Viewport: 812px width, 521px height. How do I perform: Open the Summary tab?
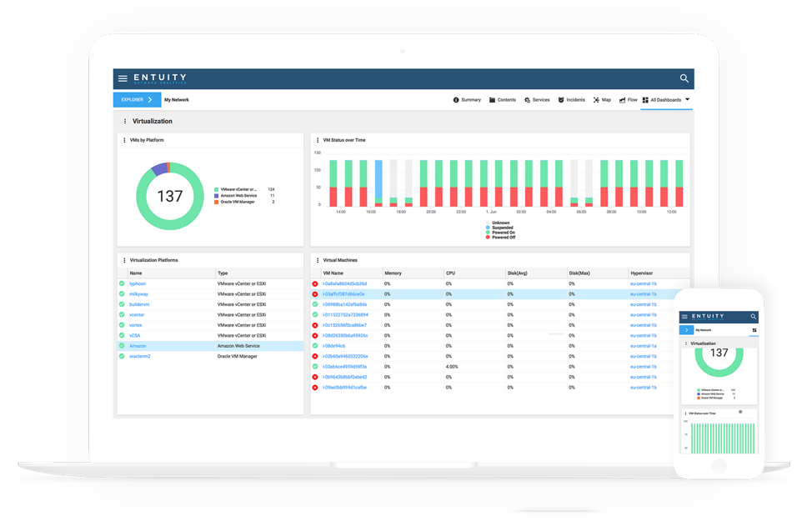tap(467, 100)
